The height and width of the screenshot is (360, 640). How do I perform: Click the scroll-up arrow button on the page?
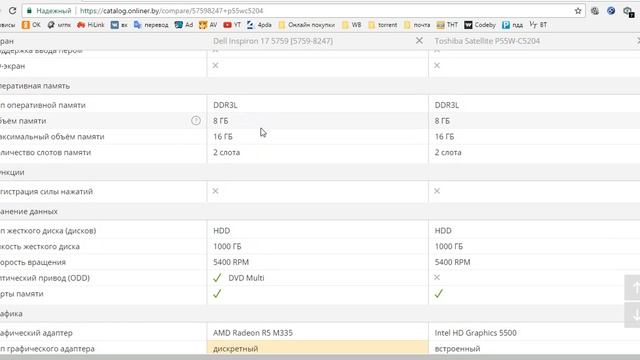(633, 287)
